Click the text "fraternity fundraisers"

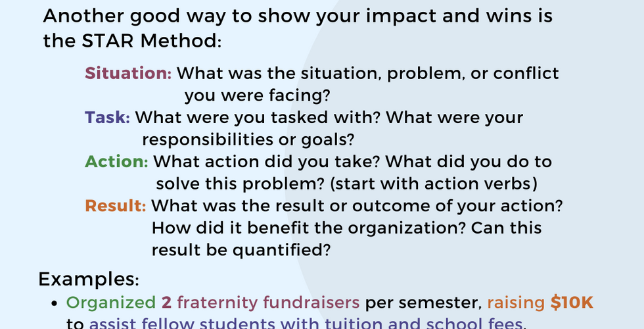[x=268, y=303]
